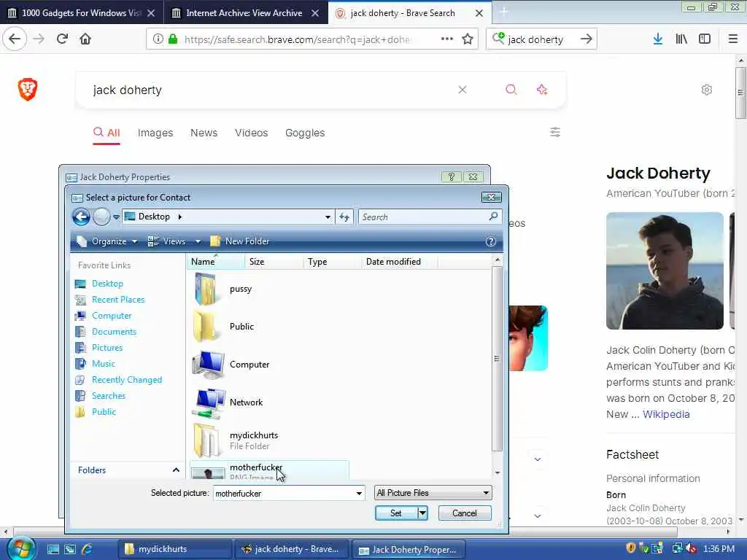Open the browser Library icon

click(681, 39)
